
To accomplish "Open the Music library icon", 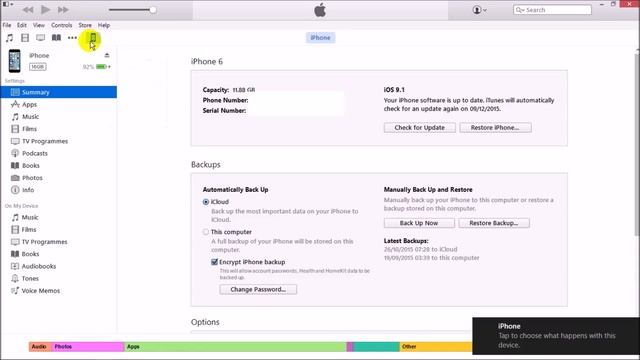I will (9, 38).
